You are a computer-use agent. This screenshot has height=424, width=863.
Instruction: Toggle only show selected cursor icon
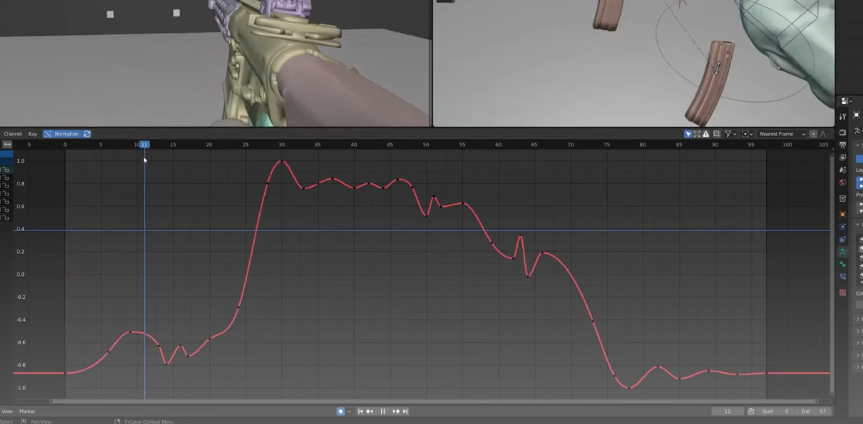pos(688,134)
